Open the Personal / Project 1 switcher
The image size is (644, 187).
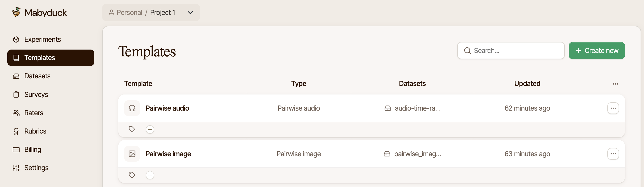(x=151, y=12)
